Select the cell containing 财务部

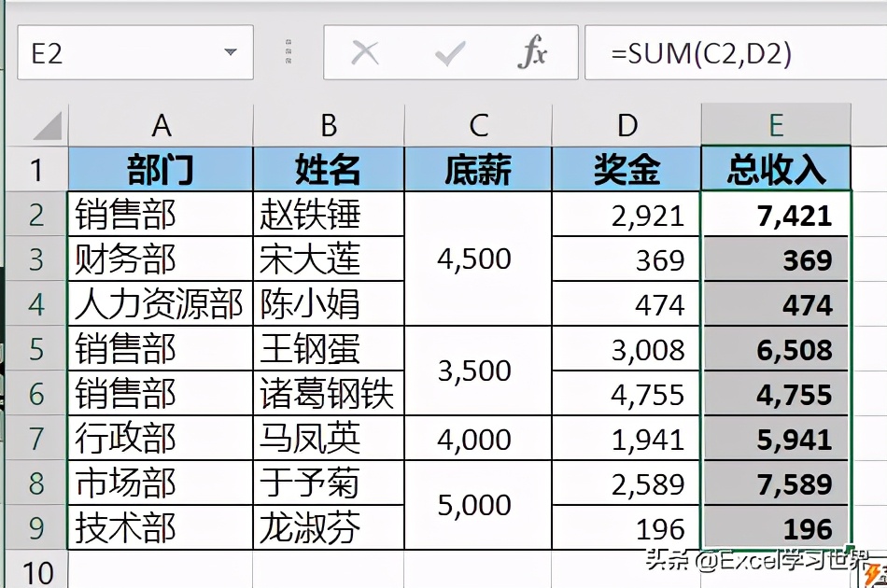tap(161, 259)
